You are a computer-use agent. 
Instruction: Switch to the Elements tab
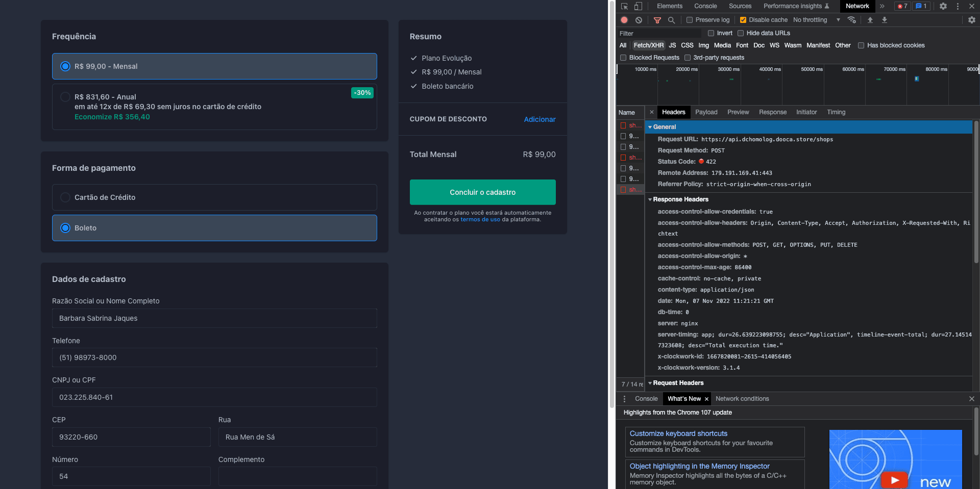(669, 6)
